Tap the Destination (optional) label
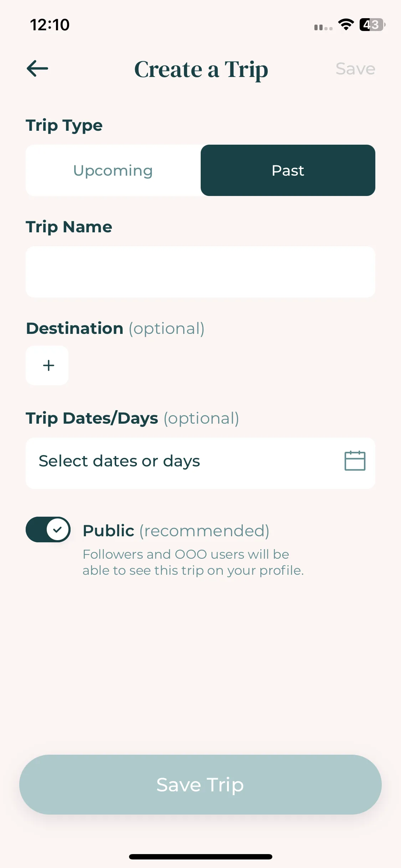401x868 pixels. (115, 328)
